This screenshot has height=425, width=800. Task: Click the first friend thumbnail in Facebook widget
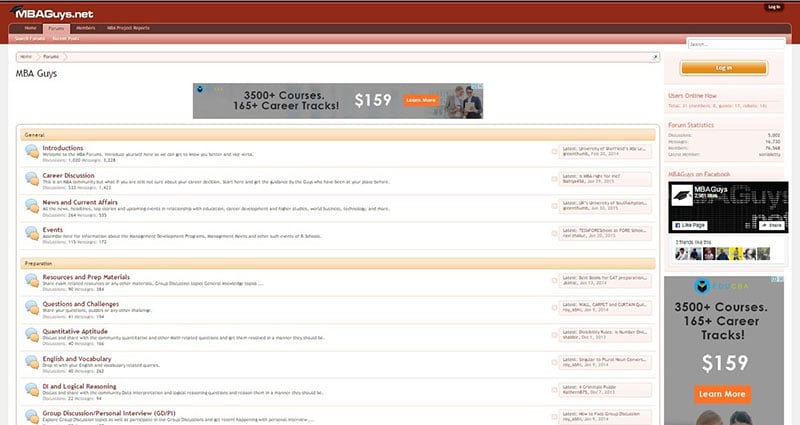(x=682, y=254)
